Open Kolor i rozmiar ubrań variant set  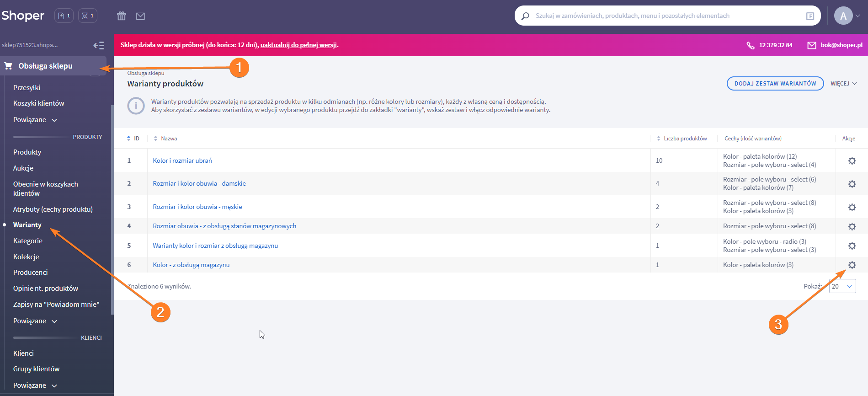pos(182,161)
